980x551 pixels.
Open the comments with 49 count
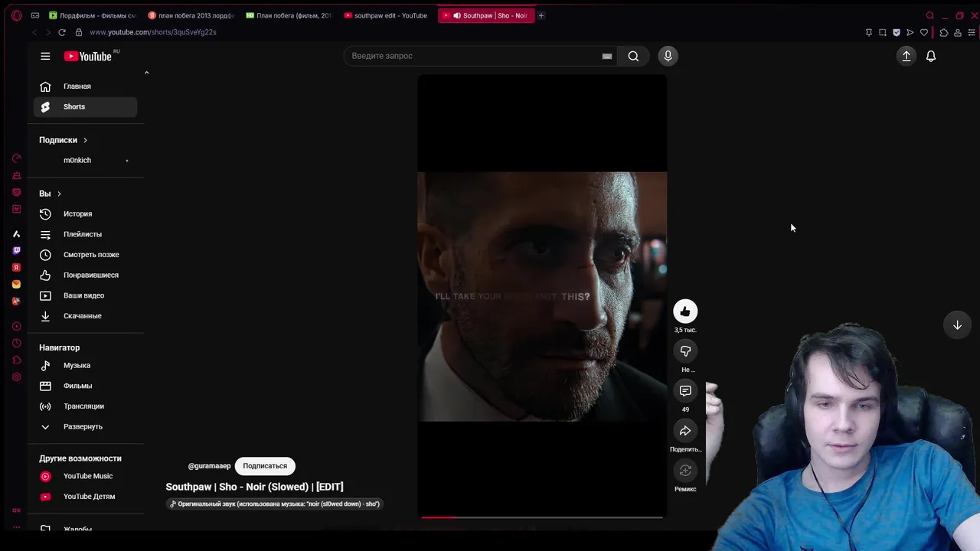point(685,391)
